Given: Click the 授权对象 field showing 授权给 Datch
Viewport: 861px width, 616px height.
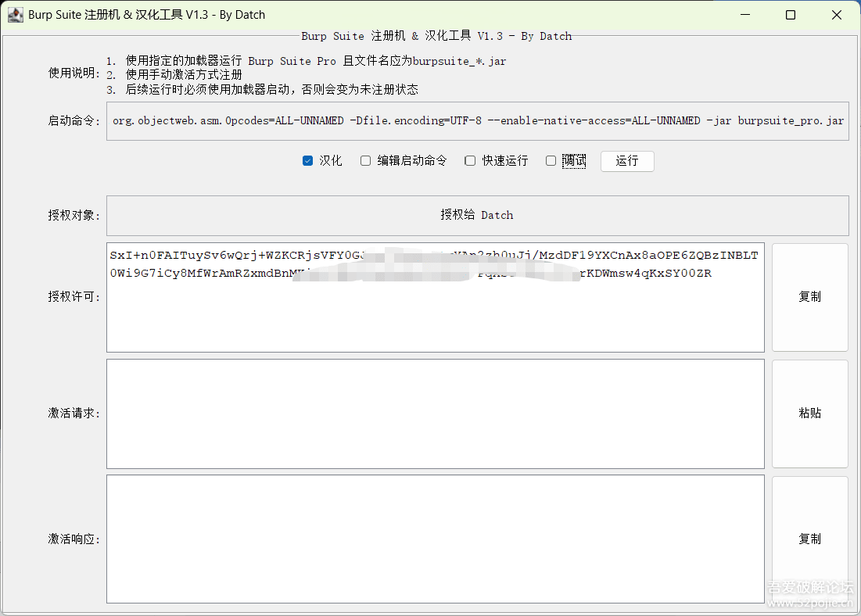Looking at the screenshot, I should [x=477, y=215].
